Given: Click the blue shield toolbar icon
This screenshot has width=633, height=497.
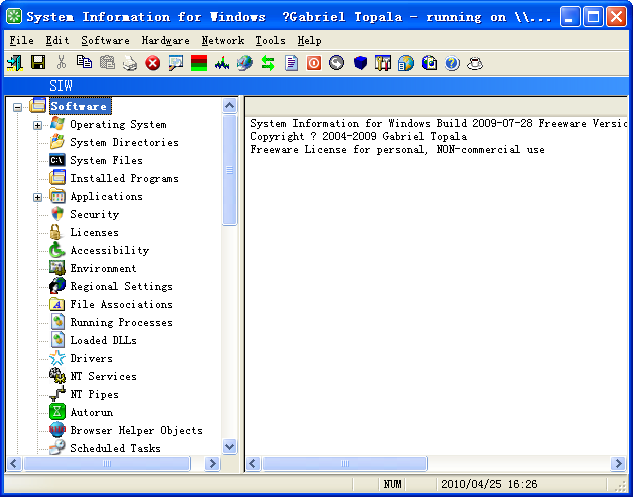Looking at the screenshot, I should tap(360, 63).
